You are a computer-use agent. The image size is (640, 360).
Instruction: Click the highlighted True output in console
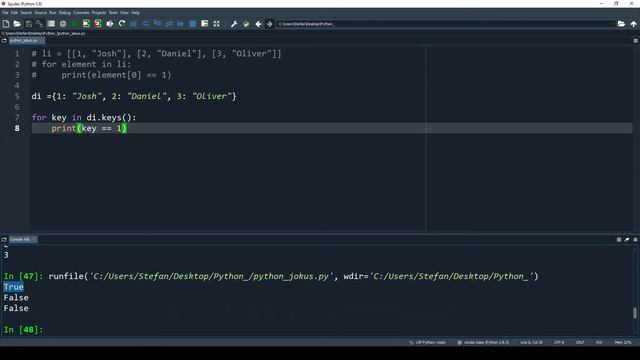click(x=13, y=287)
